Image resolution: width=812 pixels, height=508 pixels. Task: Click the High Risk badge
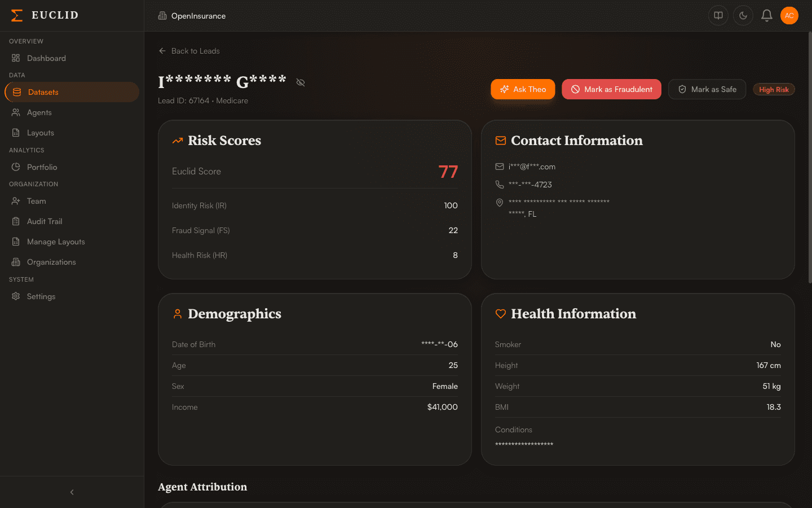(x=774, y=90)
